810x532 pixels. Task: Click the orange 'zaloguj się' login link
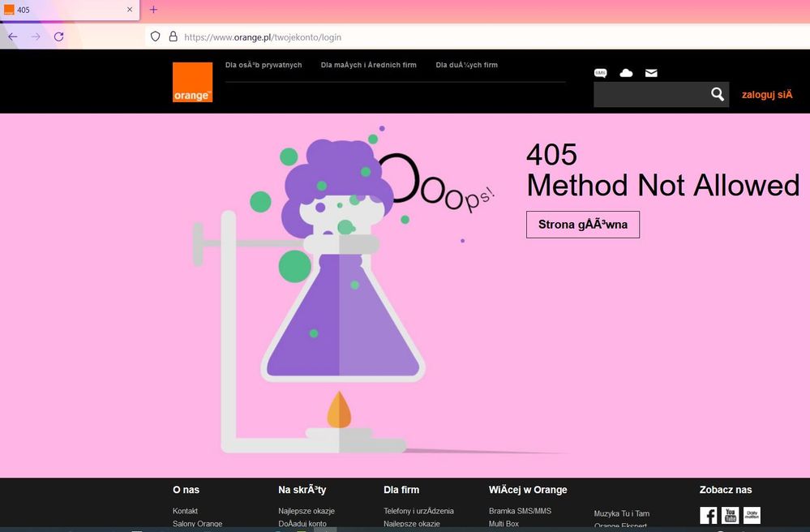point(766,95)
